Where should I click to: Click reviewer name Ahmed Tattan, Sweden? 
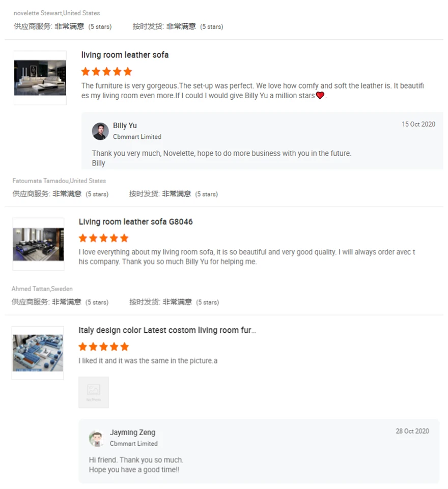(x=42, y=289)
